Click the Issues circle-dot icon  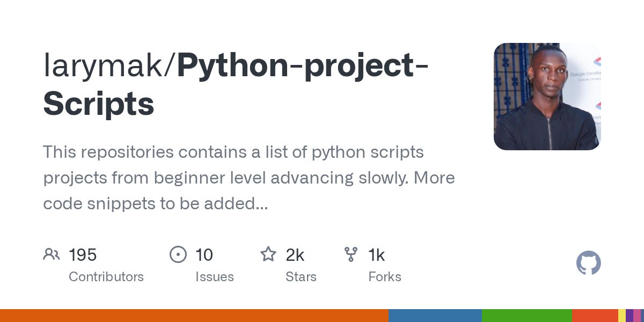pos(178,254)
